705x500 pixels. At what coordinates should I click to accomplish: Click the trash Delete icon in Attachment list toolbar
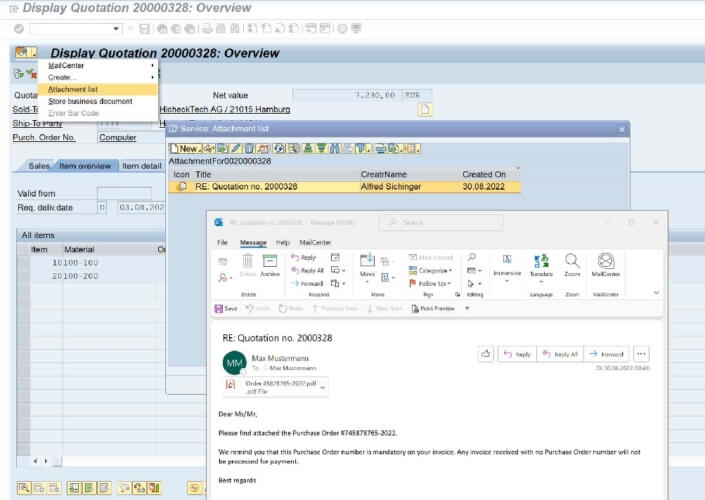click(x=249, y=148)
